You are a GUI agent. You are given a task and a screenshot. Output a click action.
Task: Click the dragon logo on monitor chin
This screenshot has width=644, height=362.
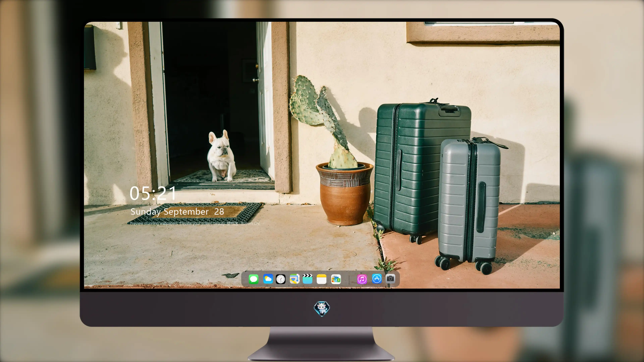point(322,309)
